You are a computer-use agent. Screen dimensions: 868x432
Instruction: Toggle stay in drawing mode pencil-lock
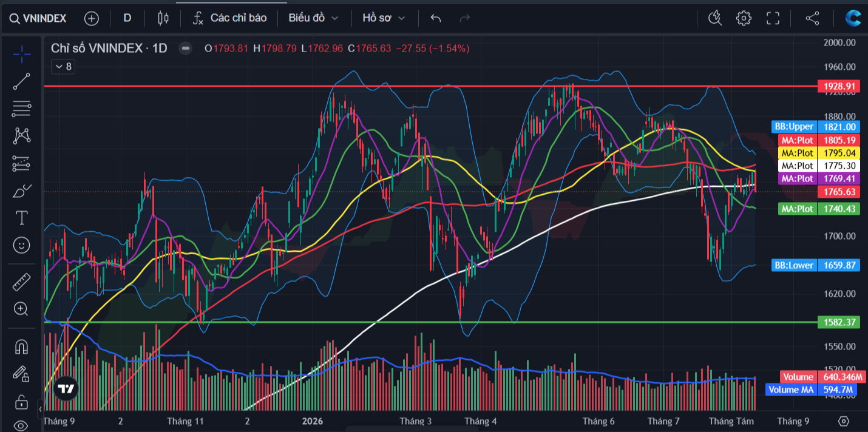point(22,374)
